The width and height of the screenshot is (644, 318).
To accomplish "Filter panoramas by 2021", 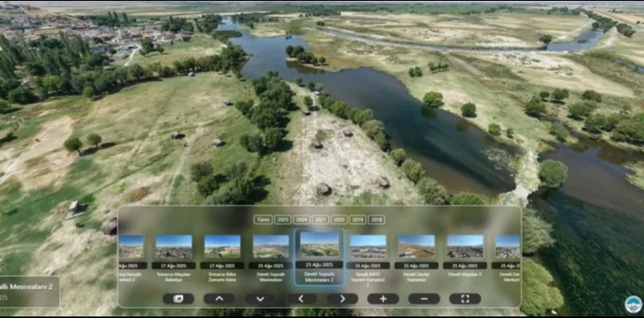I will point(320,220).
